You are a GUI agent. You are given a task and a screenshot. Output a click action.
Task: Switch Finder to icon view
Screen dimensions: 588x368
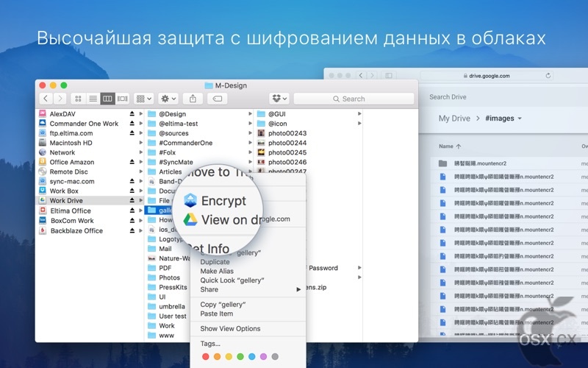(x=78, y=99)
